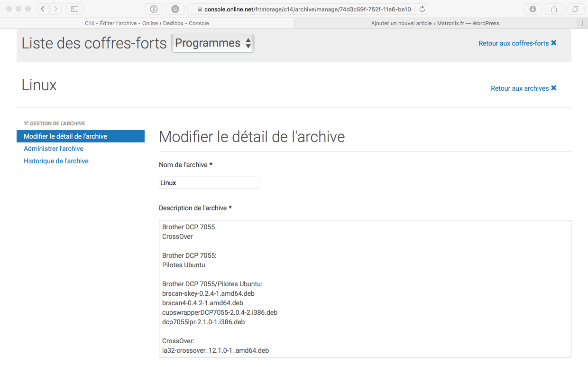The width and height of the screenshot is (588, 367).
Task: Select Modifier le détail de l'archive in sidebar
Action: (x=65, y=136)
